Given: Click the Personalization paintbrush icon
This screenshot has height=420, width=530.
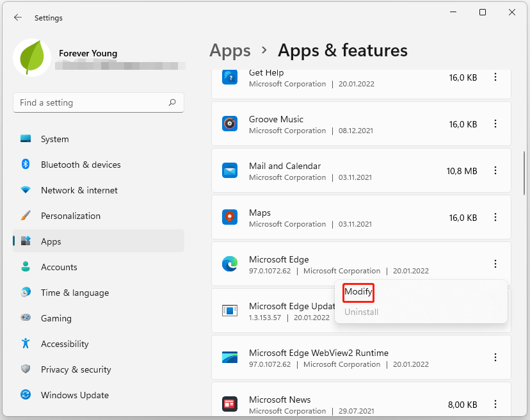Looking at the screenshot, I should [26, 215].
